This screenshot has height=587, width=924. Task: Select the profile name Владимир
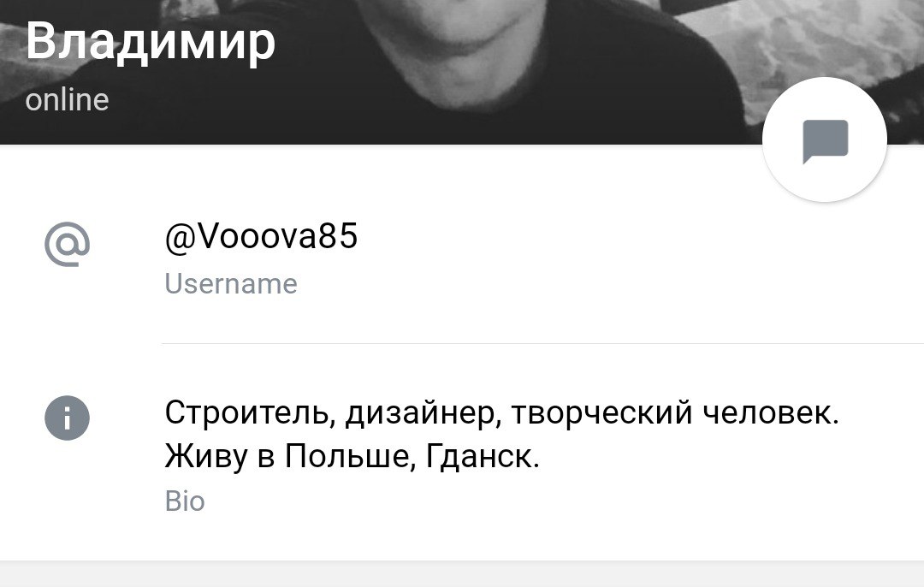(151, 41)
